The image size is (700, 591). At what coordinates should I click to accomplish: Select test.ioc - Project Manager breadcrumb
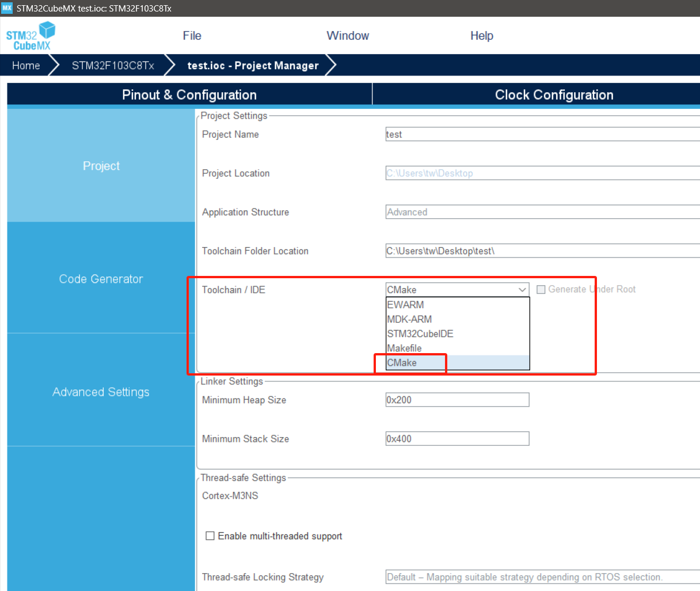(x=253, y=66)
